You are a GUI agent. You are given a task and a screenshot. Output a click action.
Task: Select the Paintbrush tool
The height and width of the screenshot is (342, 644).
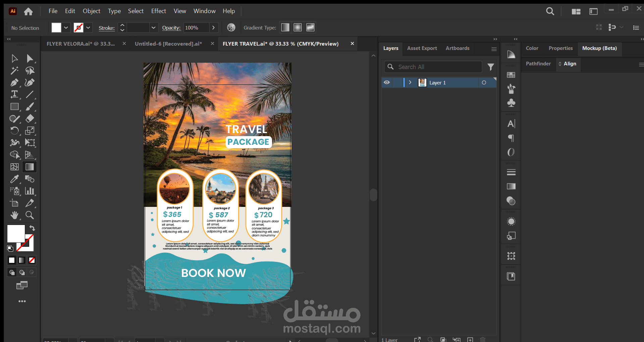click(x=30, y=107)
